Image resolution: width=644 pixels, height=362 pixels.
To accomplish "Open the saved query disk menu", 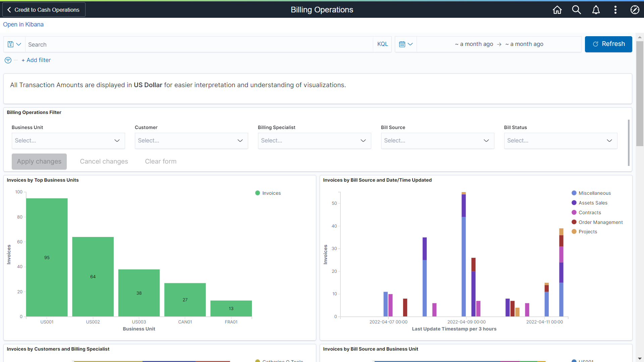I will (x=14, y=44).
